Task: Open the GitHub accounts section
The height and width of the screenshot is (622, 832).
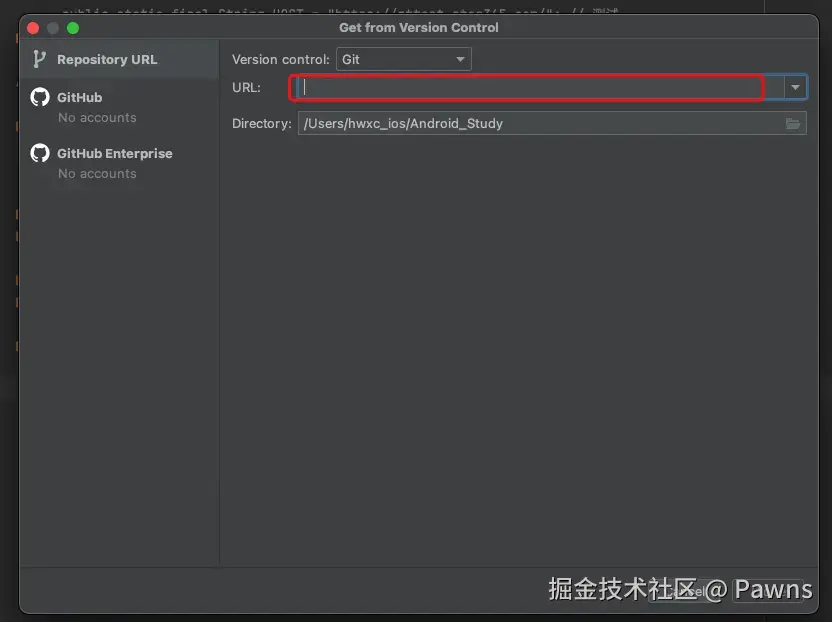Action: click(x=119, y=107)
